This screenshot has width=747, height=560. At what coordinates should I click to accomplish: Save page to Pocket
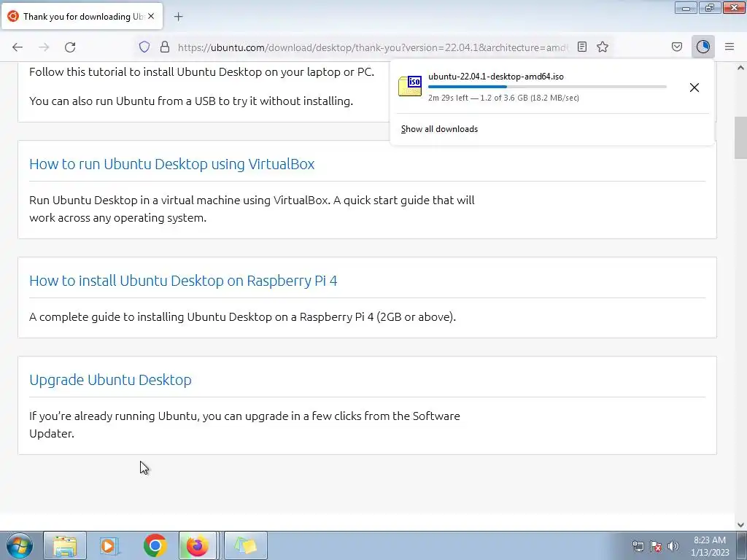coord(677,47)
